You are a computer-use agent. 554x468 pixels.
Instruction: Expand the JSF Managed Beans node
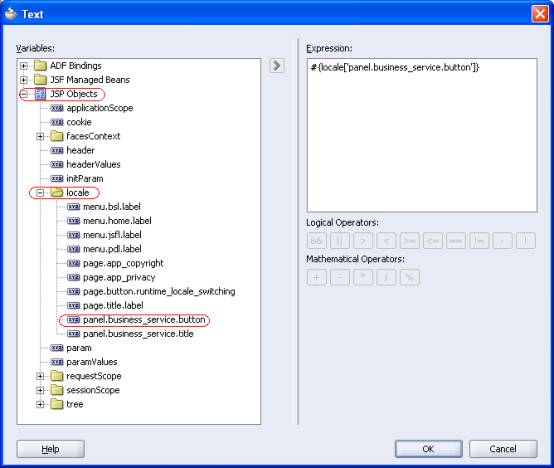pyautogui.click(x=24, y=80)
